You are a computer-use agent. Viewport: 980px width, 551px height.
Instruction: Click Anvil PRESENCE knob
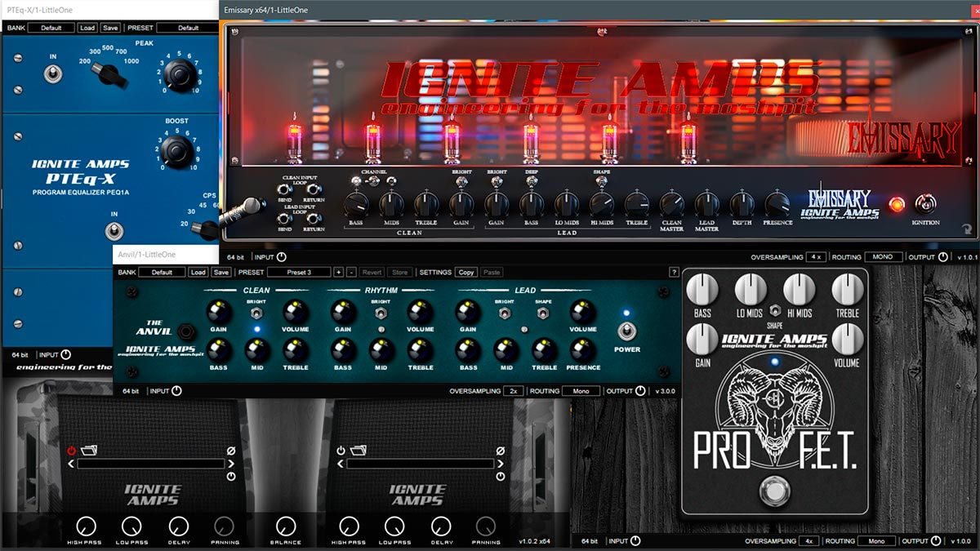point(583,349)
